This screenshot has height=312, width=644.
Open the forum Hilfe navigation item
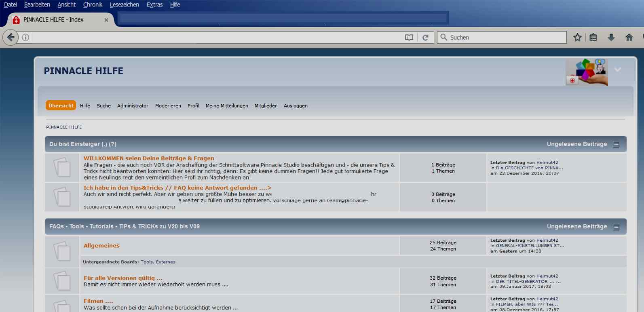pos(85,106)
